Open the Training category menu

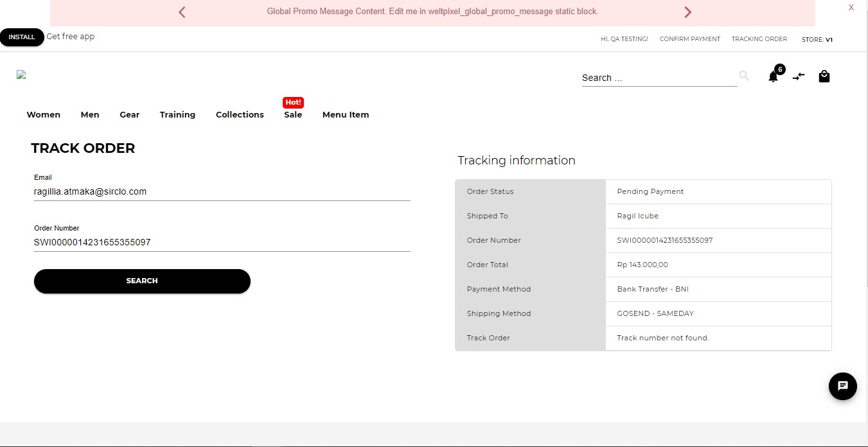pos(177,114)
